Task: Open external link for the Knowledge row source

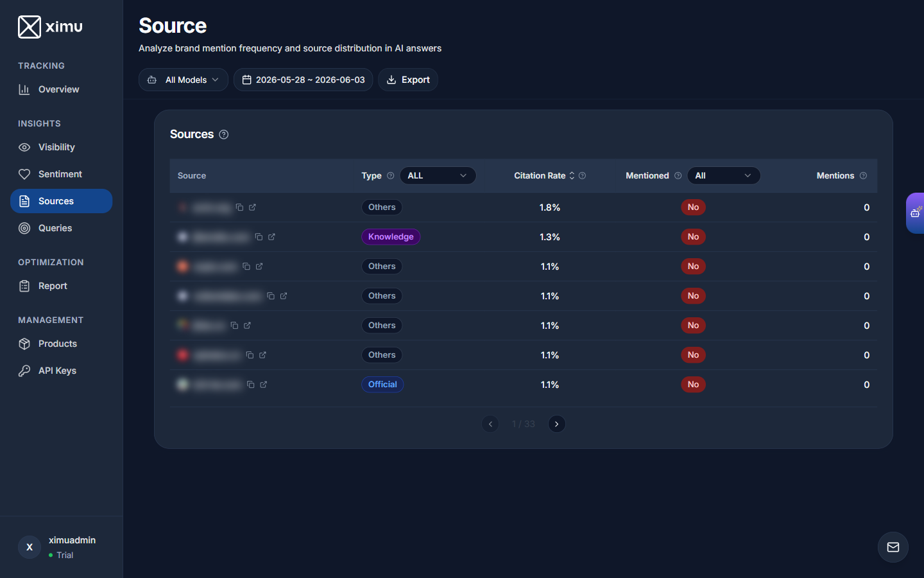Action: click(x=271, y=237)
